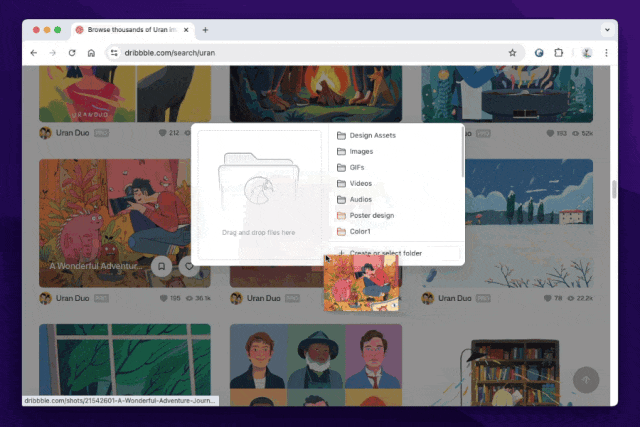Open the Chrome profile avatar
640x427 pixels.
click(587, 53)
